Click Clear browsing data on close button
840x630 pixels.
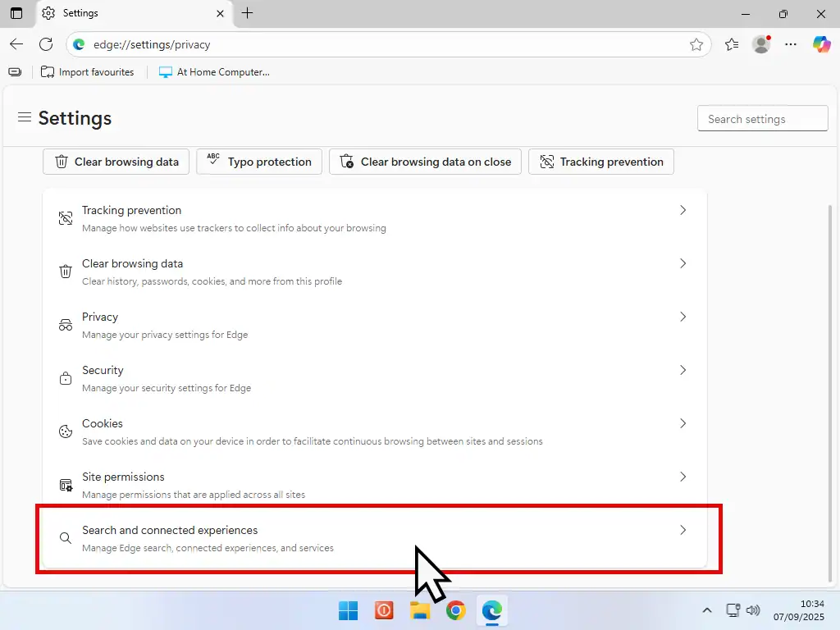pyautogui.click(x=425, y=162)
